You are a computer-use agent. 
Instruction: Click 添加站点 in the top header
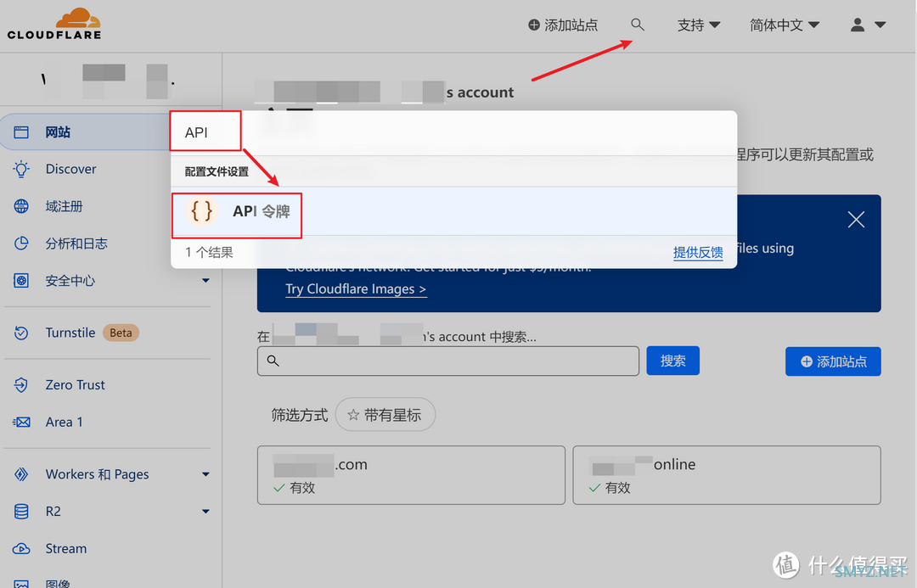[x=563, y=25]
